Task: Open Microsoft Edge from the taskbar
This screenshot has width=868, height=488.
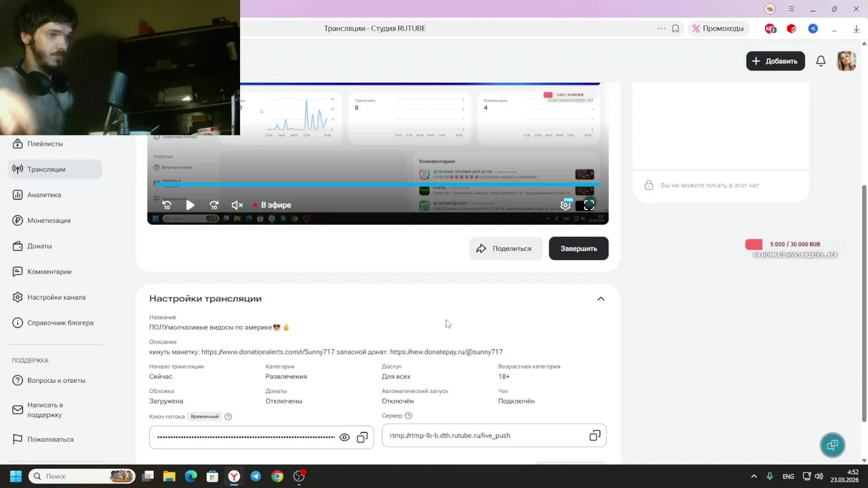Action: (191, 476)
